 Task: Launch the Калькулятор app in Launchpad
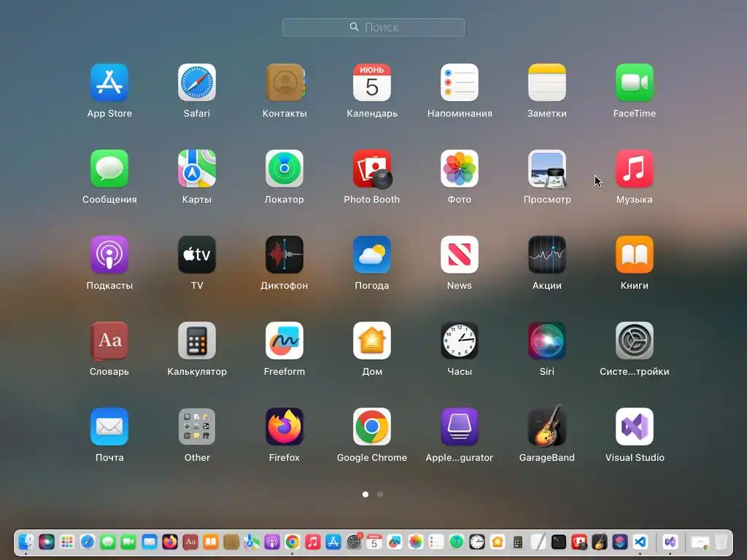197,341
